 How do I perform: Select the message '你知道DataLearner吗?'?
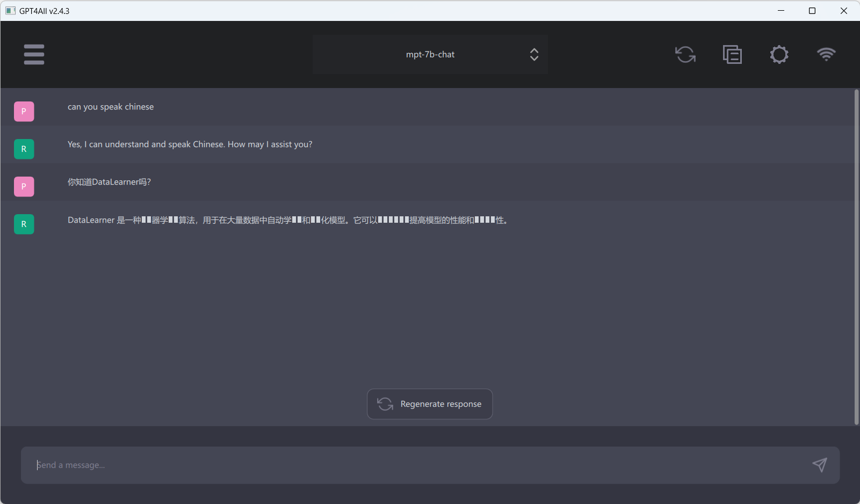tap(109, 182)
